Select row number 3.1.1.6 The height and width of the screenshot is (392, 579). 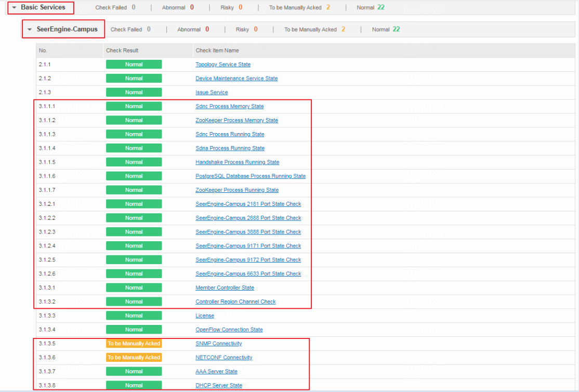click(x=47, y=176)
